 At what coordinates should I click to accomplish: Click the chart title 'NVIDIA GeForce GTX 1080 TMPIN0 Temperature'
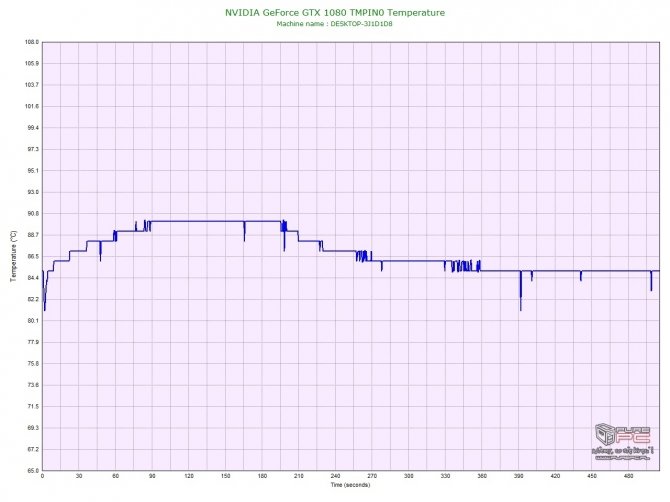point(335,13)
